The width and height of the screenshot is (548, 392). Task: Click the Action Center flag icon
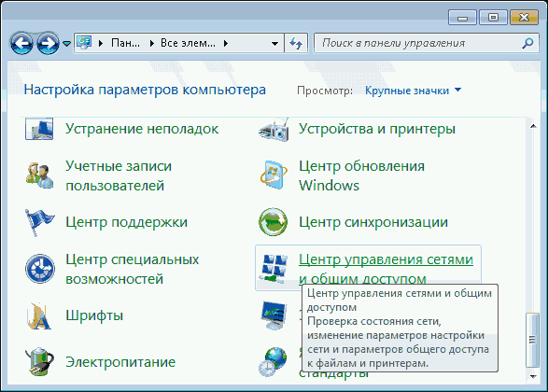tap(39, 222)
